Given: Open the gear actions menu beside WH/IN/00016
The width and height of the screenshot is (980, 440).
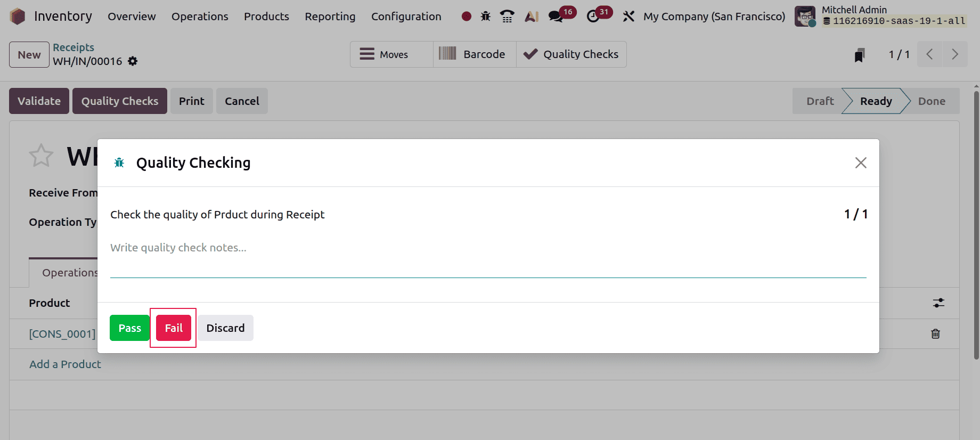Looking at the screenshot, I should tap(133, 61).
